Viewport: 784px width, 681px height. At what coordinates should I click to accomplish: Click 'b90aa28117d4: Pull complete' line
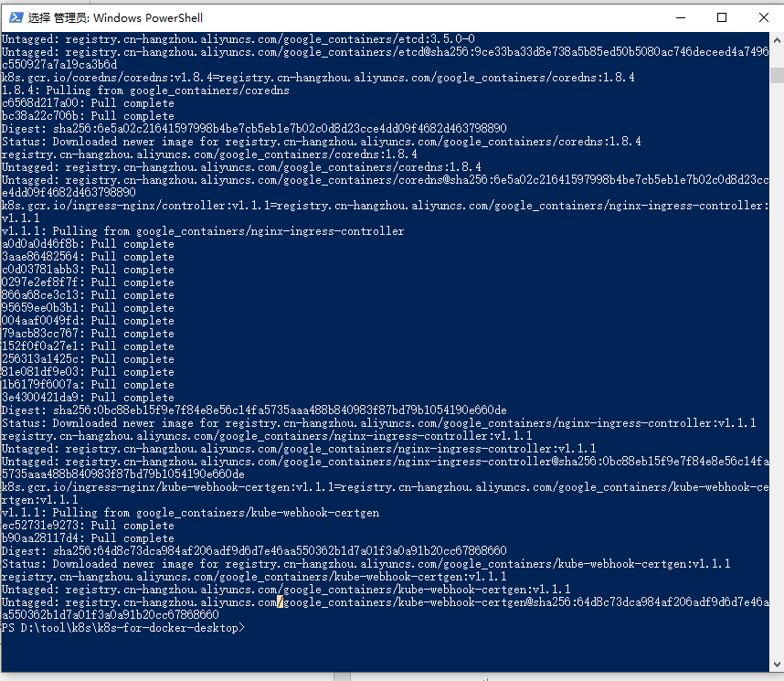(x=88, y=537)
